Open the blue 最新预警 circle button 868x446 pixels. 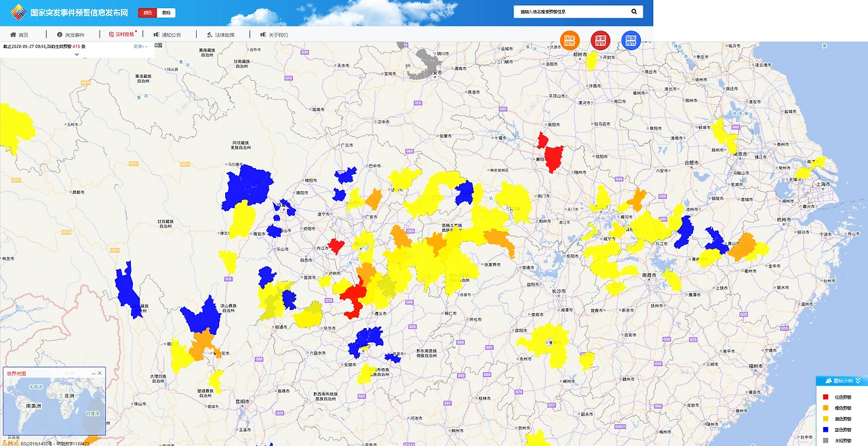point(631,41)
